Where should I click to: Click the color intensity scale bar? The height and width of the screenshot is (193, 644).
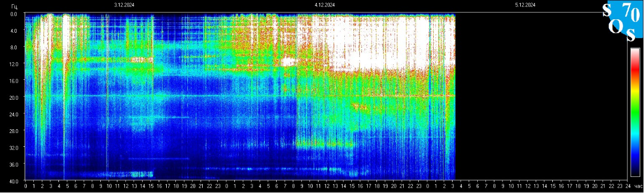tap(635, 112)
